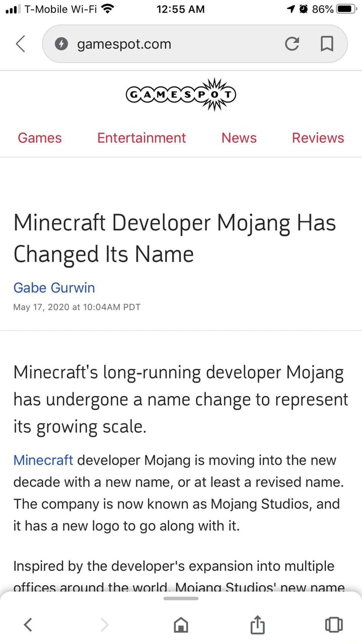This screenshot has height=644, width=362.
Task: Tap the home icon in bottom toolbar
Action: tap(180, 624)
